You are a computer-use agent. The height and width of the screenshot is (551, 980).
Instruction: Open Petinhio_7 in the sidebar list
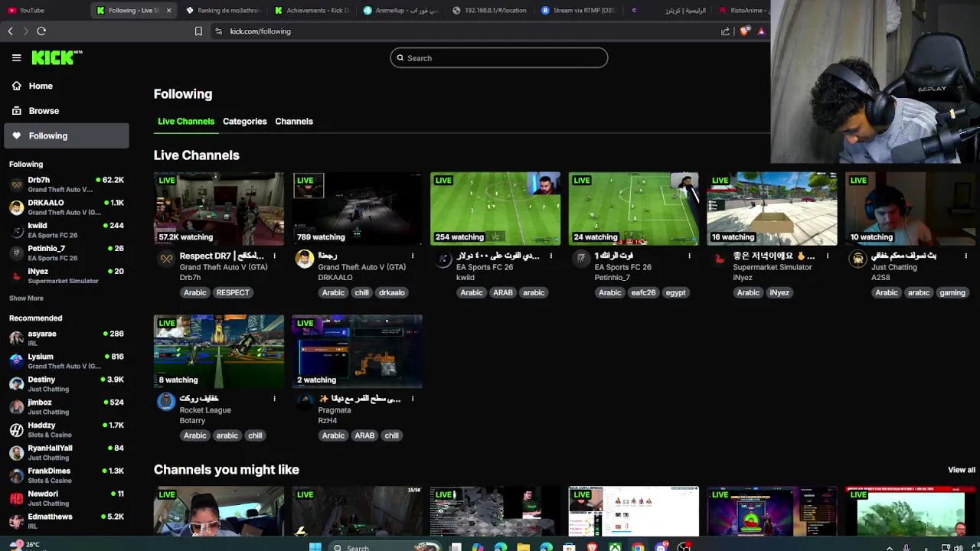point(67,253)
